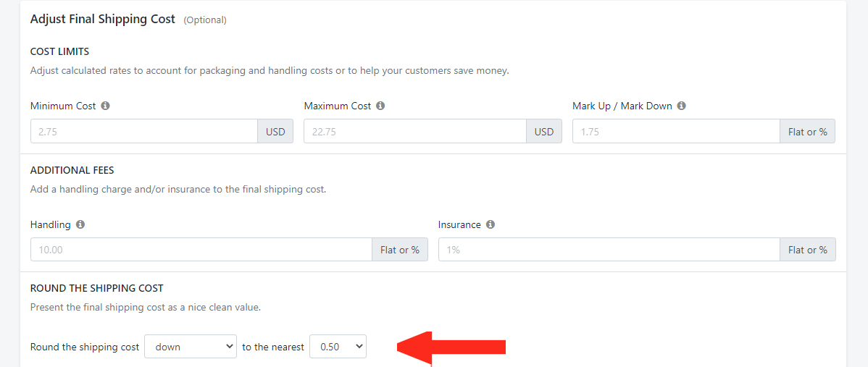Image resolution: width=868 pixels, height=367 pixels.
Task: Expand the nearest value dropdown showing 0.50
Action: click(338, 347)
